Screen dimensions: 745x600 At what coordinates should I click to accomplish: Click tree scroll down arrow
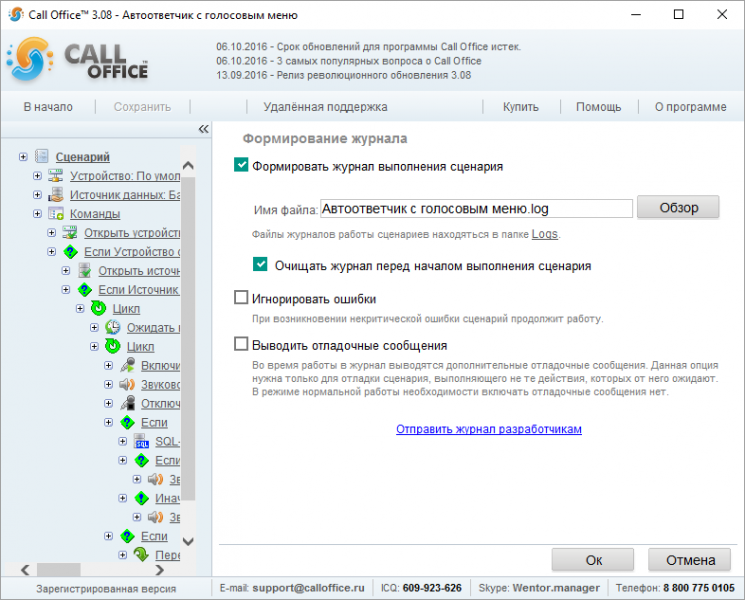[x=188, y=541]
